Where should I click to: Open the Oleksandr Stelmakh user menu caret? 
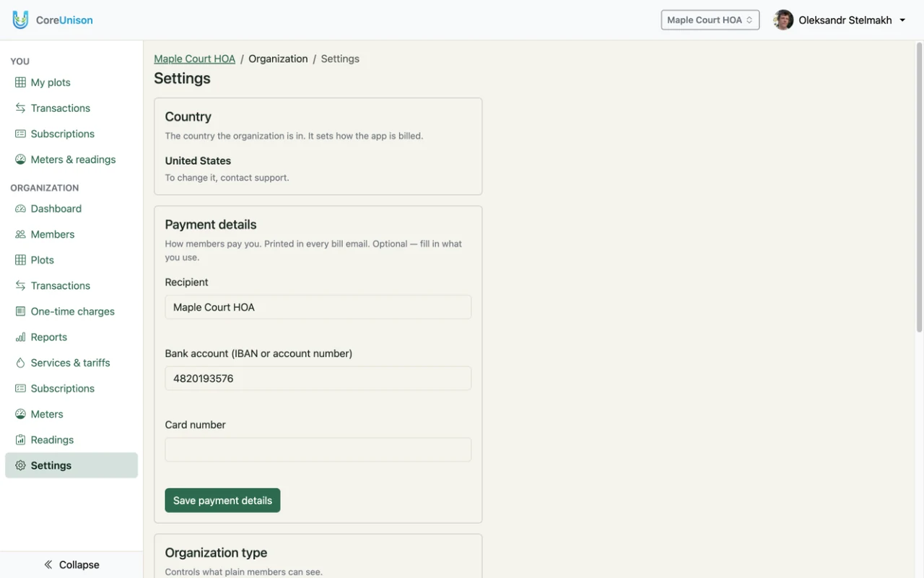coord(902,20)
